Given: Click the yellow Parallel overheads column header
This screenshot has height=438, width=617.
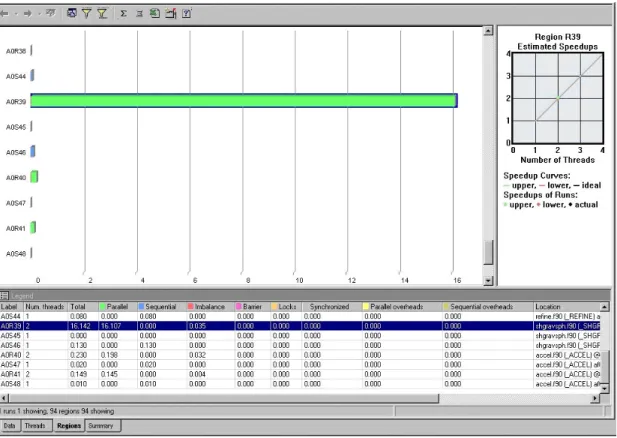Looking at the screenshot, I should pyautogui.click(x=402, y=307).
